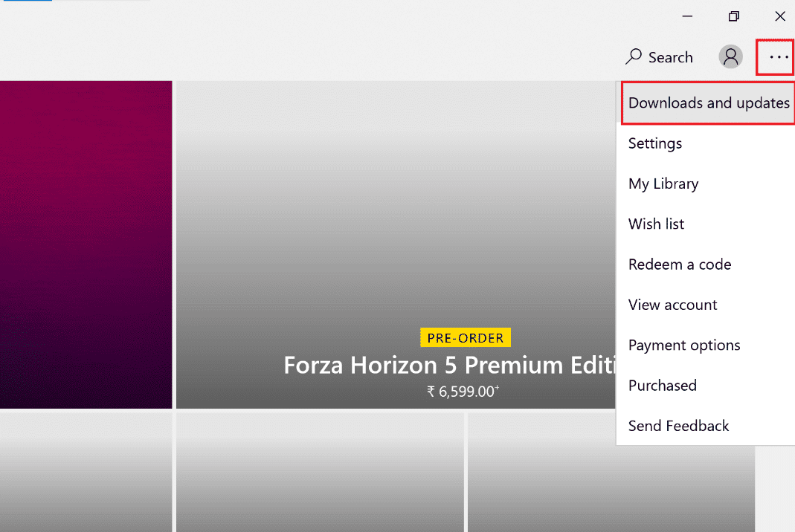795x532 pixels.
Task: Click the ₹ 6,599.00 price text
Action: tap(463, 392)
